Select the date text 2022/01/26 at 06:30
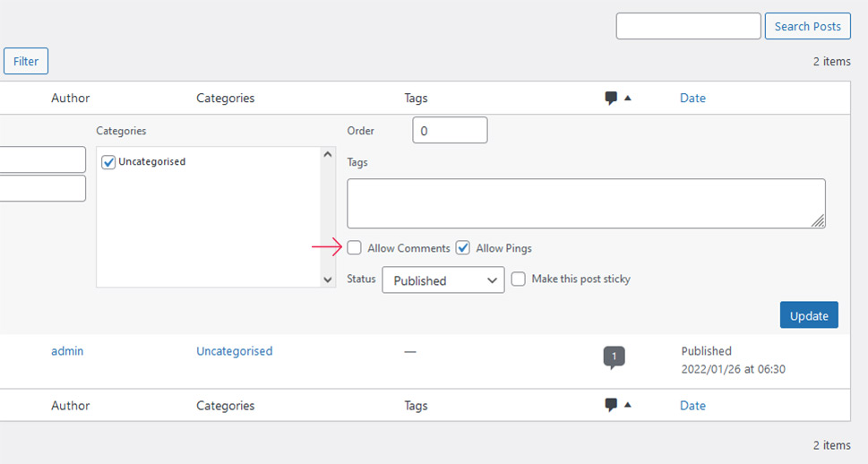Image resolution: width=868 pixels, height=464 pixels. 733,369
